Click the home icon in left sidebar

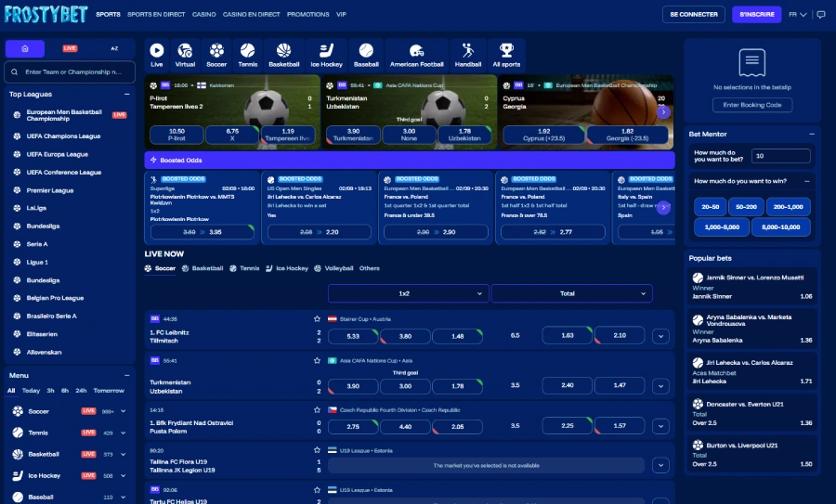point(25,48)
